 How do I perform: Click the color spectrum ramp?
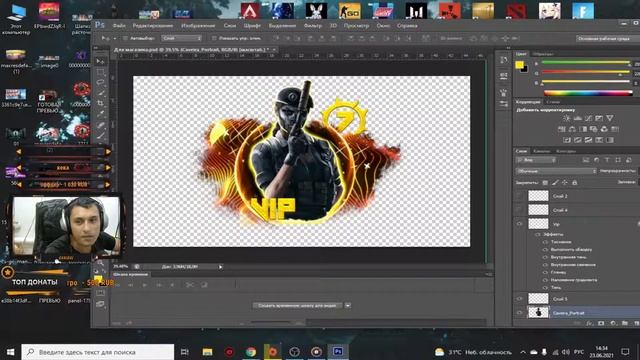(588, 93)
